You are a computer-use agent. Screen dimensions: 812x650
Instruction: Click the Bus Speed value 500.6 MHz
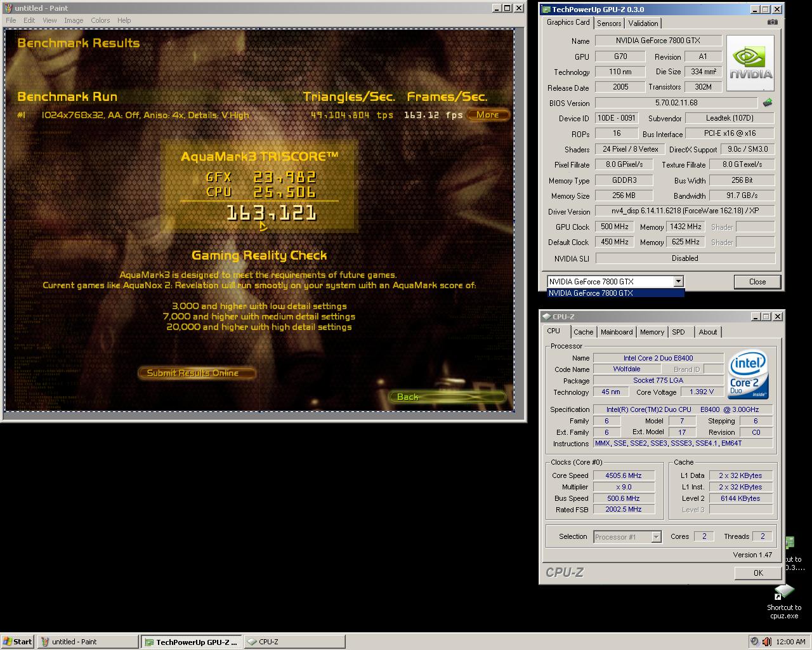point(624,498)
